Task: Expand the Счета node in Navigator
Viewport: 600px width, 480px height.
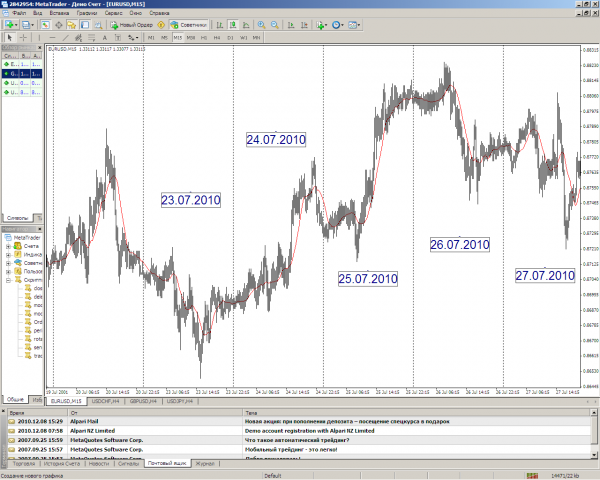Action: tap(8, 246)
